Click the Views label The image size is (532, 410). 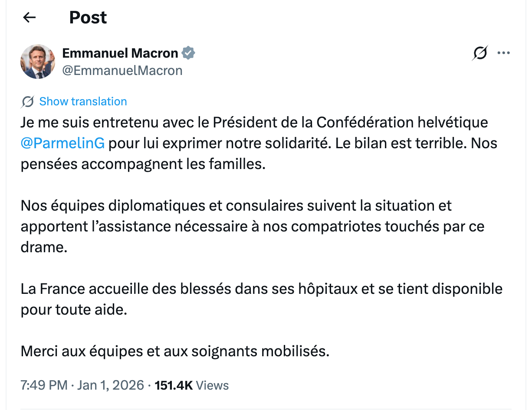click(212, 385)
